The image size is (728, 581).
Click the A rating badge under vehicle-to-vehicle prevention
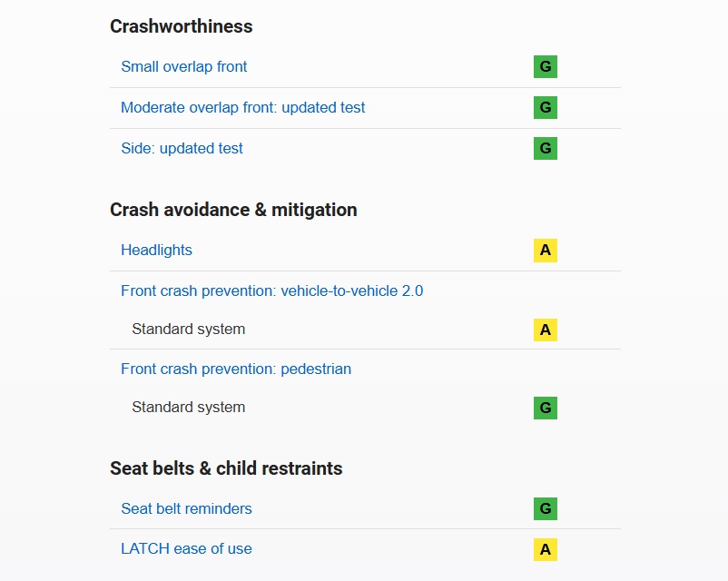pos(545,329)
